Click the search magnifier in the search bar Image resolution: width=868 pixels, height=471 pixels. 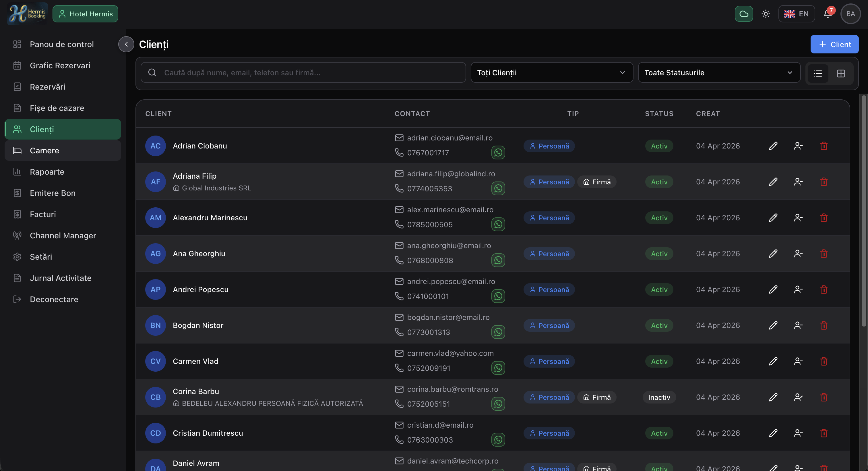(x=152, y=72)
